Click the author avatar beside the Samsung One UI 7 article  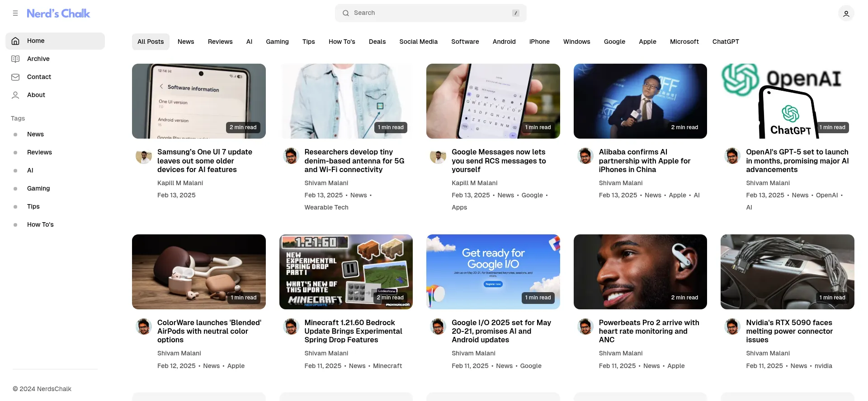click(144, 156)
